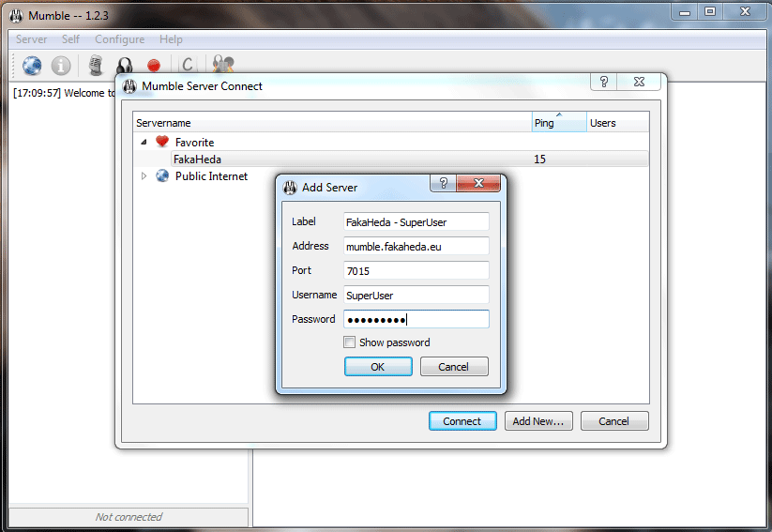
Task: Click the ping value 15
Action: (x=539, y=160)
